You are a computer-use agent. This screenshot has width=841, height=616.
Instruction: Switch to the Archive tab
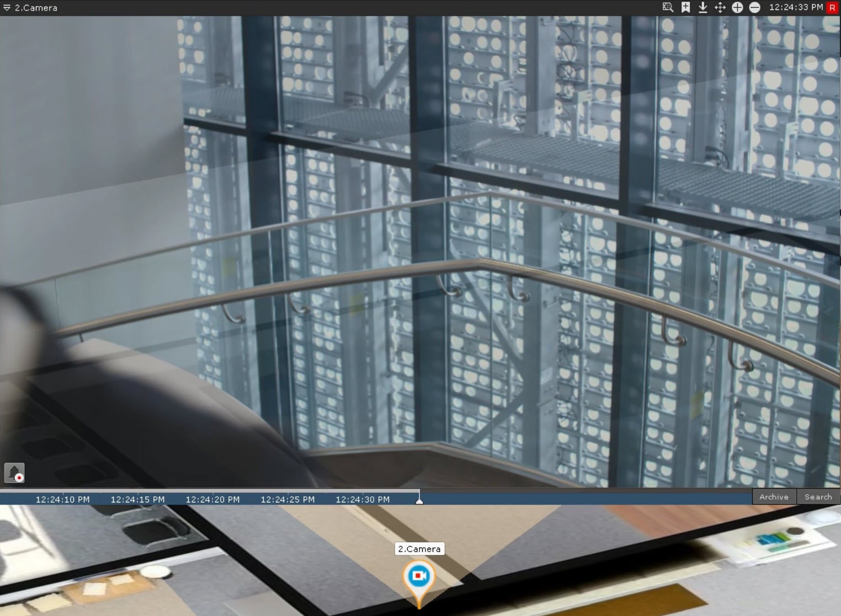774,497
